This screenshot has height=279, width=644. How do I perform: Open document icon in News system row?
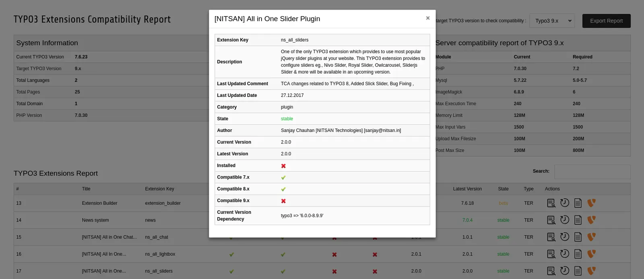tap(578, 220)
